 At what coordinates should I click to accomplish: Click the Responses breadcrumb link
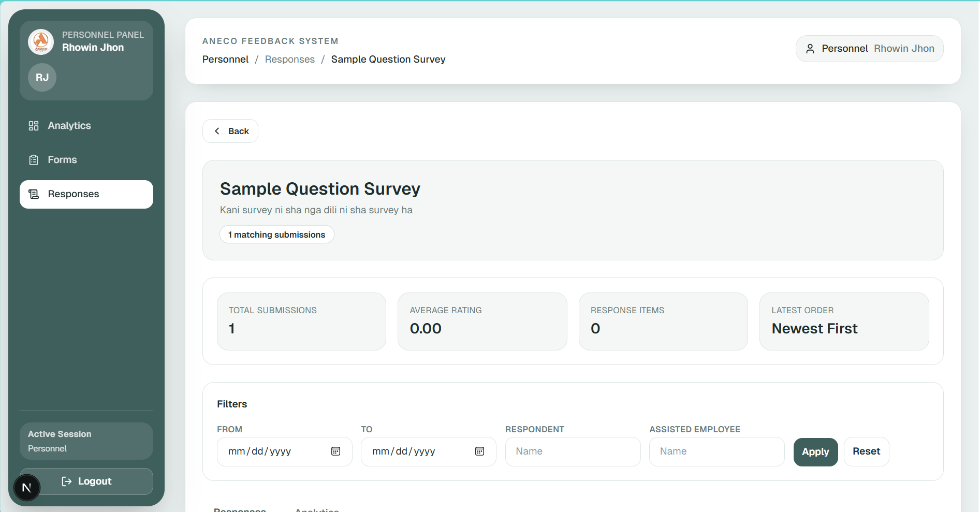289,60
